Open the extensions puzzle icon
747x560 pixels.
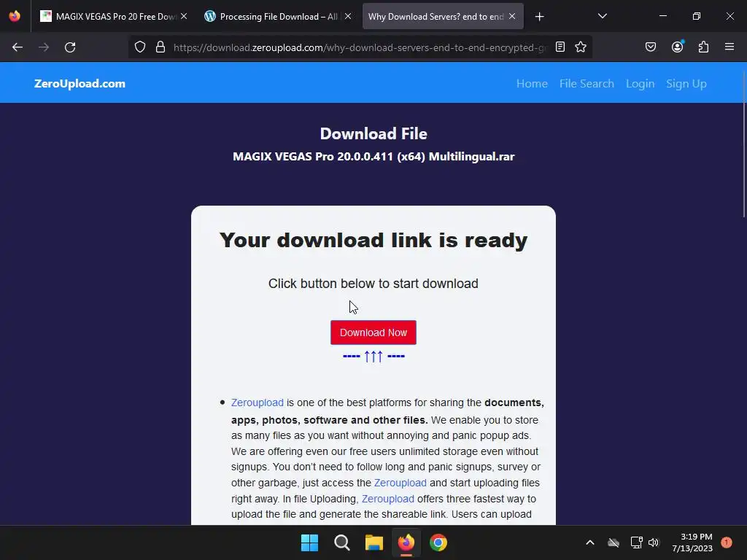[703, 47]
